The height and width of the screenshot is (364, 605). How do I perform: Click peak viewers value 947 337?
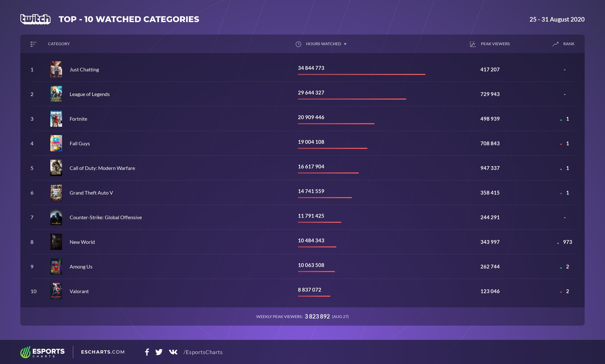[490, 168]
